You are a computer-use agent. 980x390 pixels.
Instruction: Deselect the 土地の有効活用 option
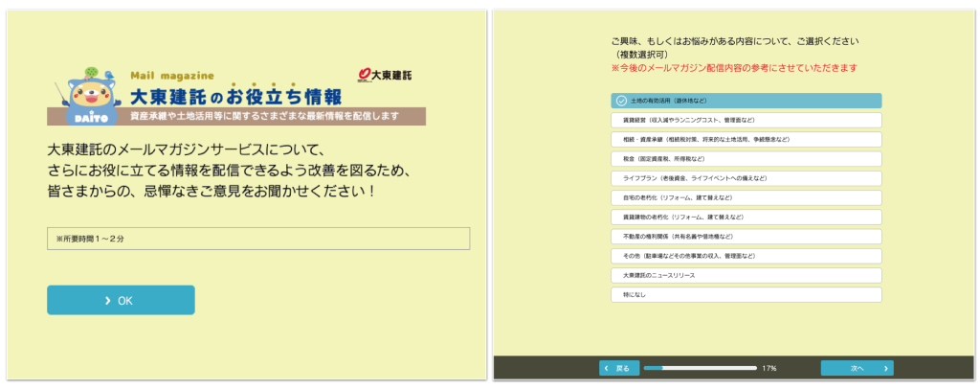[x=746, y=101]
